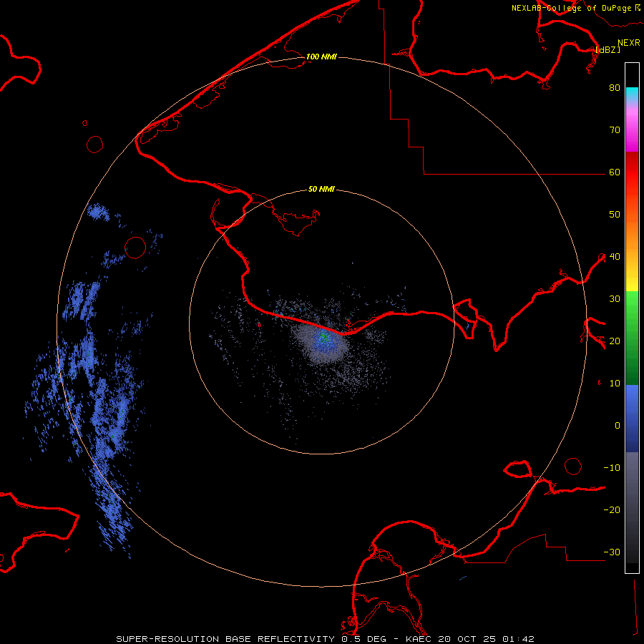Click the 0.5 DEG elevation text

(x=364, y=639)
